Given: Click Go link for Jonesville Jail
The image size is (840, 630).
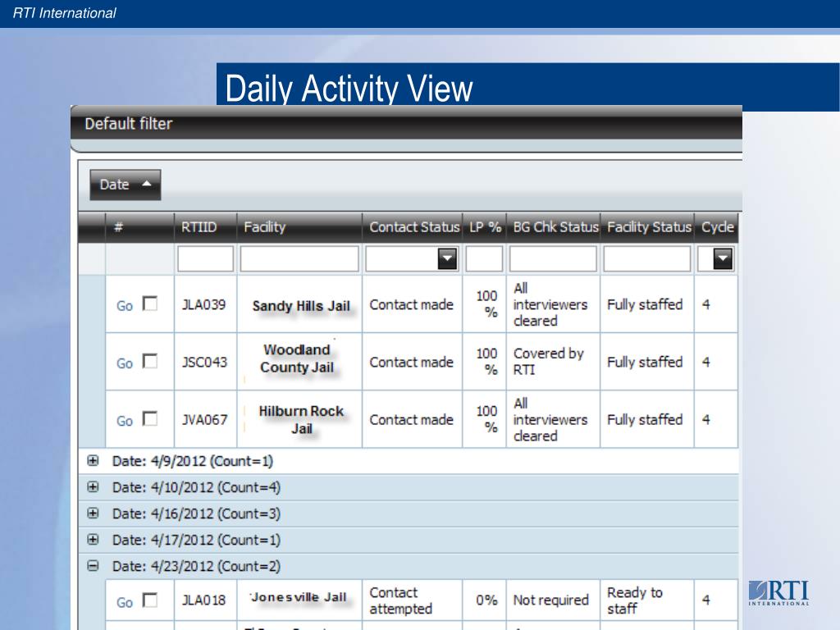Looking at the screenshot, I should click(x=125, y=603).
